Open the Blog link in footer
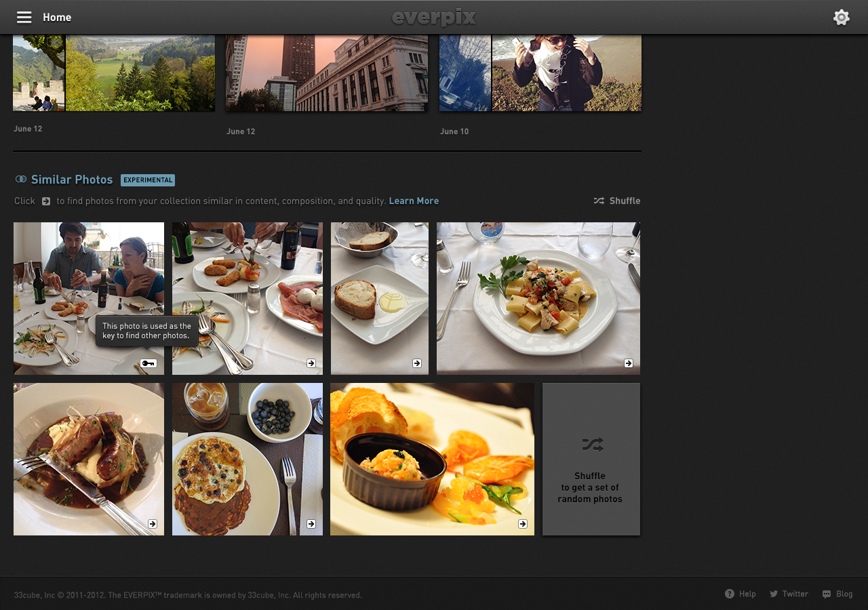Screen dimensions: 868x610 [x=837, y=594]
